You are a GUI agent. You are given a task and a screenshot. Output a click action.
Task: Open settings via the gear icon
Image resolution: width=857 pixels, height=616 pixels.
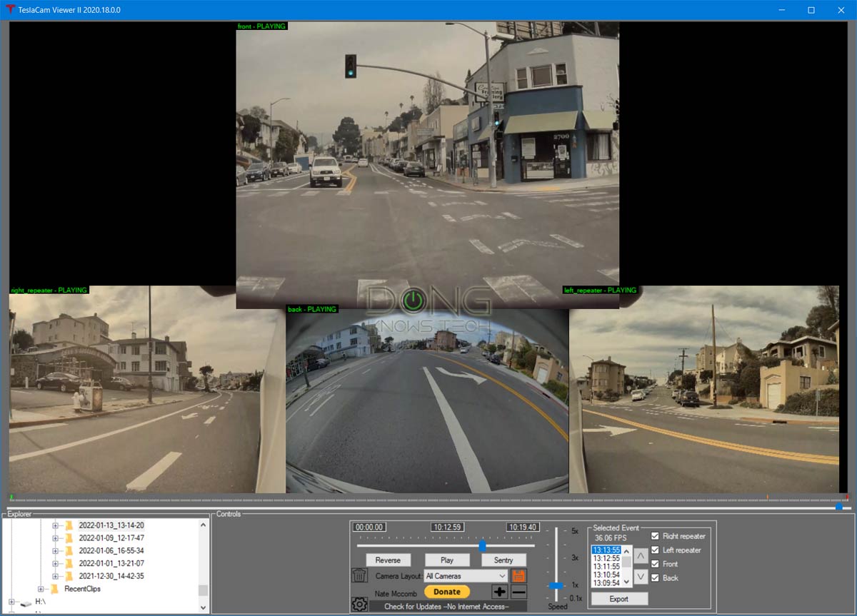359,605
